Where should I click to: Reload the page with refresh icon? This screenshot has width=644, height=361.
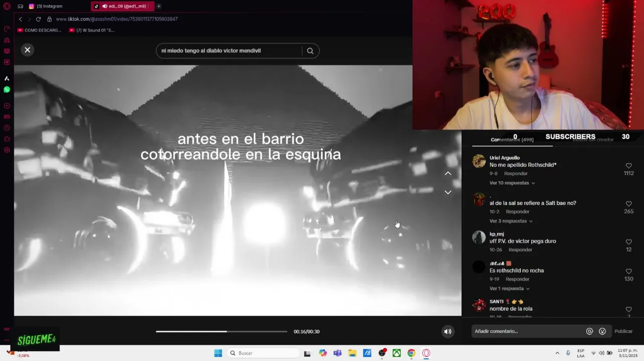(x=38, y=19)
